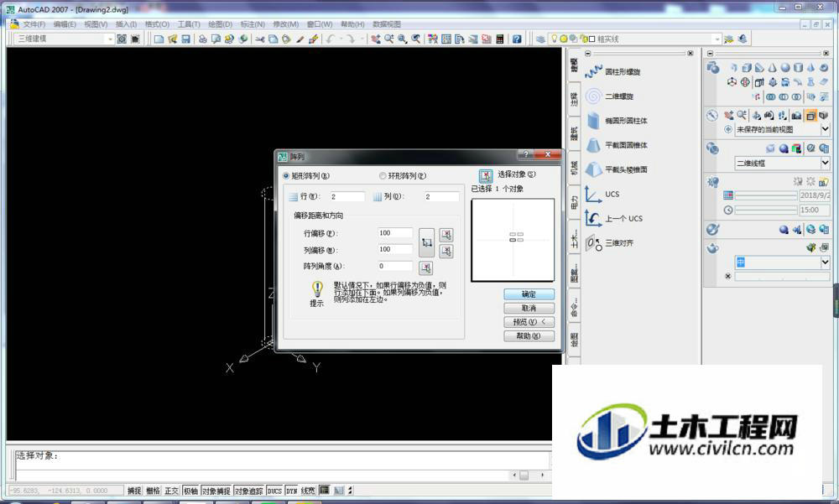This screenshot has width=839, height=504.
Task: Toggle the Lineweight (线宽) status button
Action: pos(308,491)
